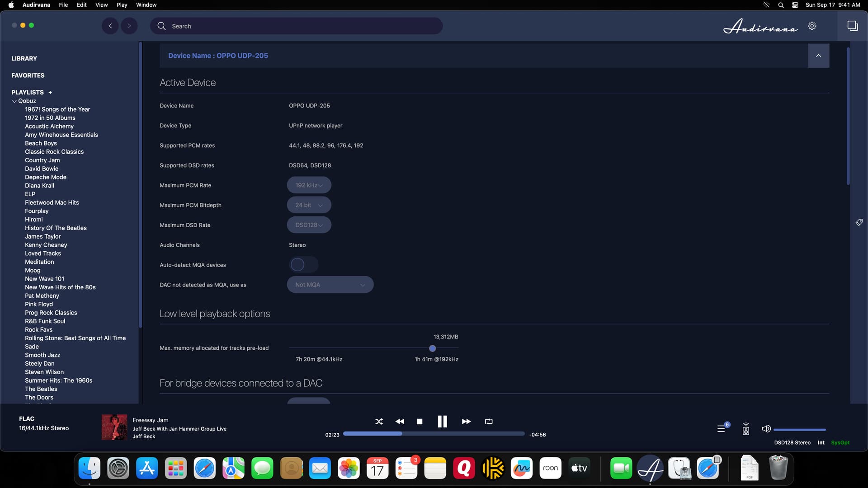
Task: Open the Moog playlist
Action: coord(33,270)
